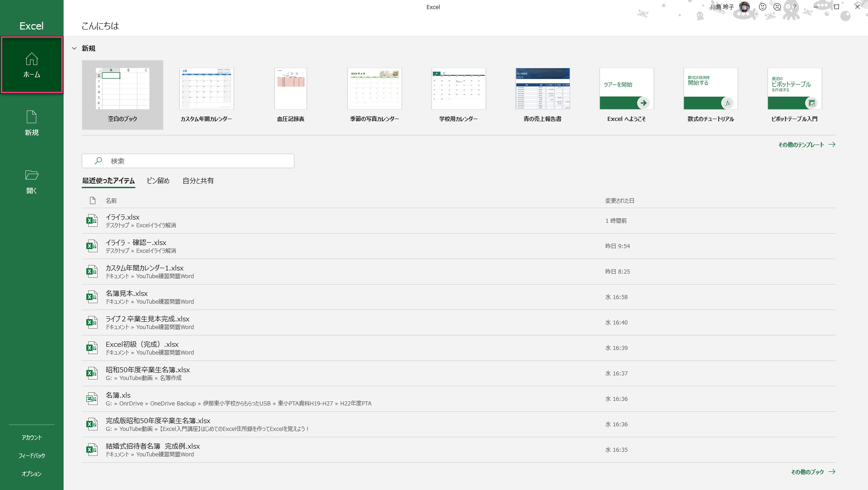Click the 昨日 9:54 modified time
The height and width of the screenshot is (490, 868).
pyautogui.click(x=618, y=246)
